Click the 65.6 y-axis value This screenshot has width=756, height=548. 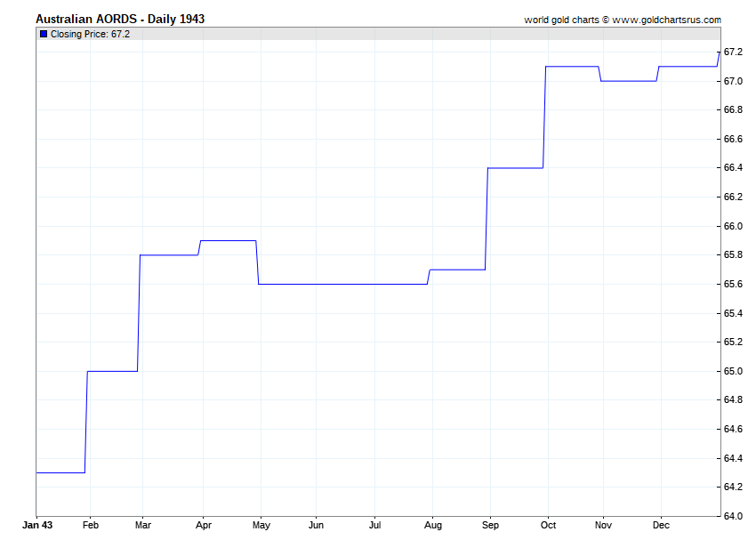click(x=733, y=284)
